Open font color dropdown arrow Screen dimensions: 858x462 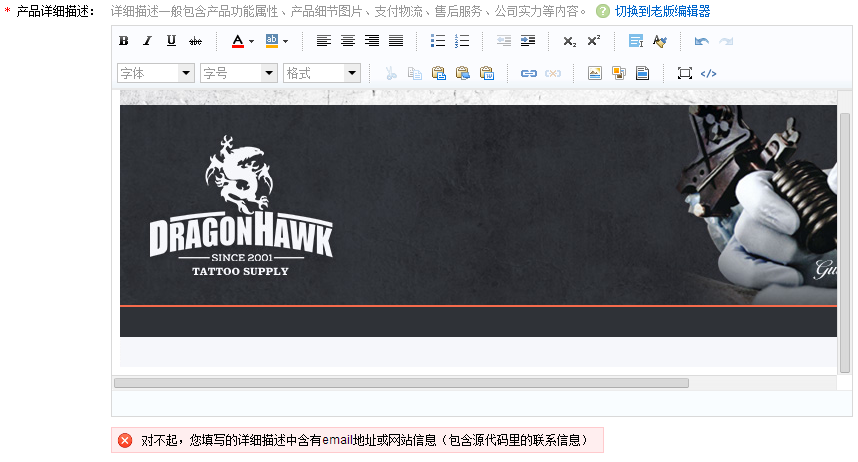point(251,41)
